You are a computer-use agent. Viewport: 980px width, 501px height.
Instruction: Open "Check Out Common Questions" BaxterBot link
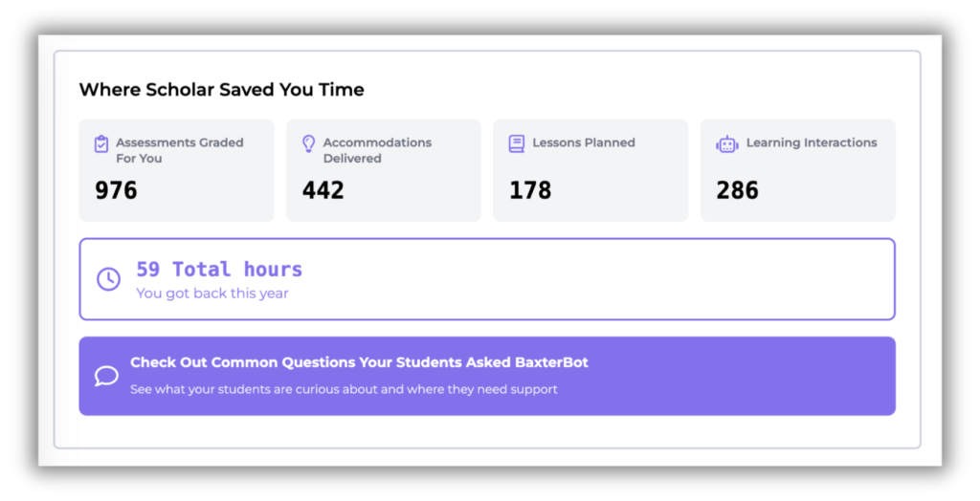pos(359,363)
